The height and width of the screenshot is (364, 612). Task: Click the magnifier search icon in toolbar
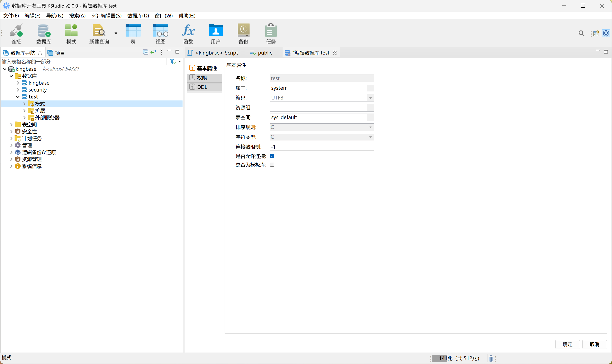(581, 33)
